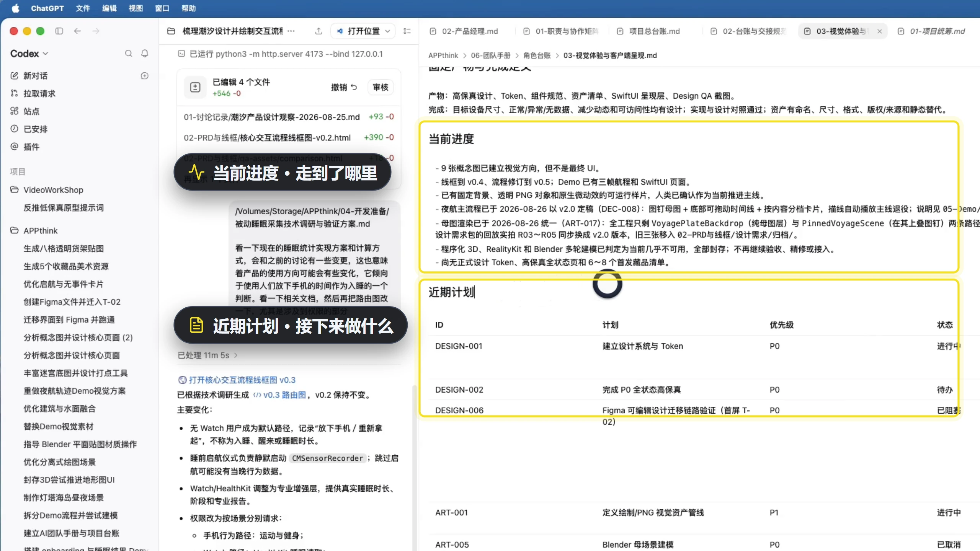Open the 帮助 menu
Screen dimensions: 980x551
pyautogui.click(x=188, y=8)
